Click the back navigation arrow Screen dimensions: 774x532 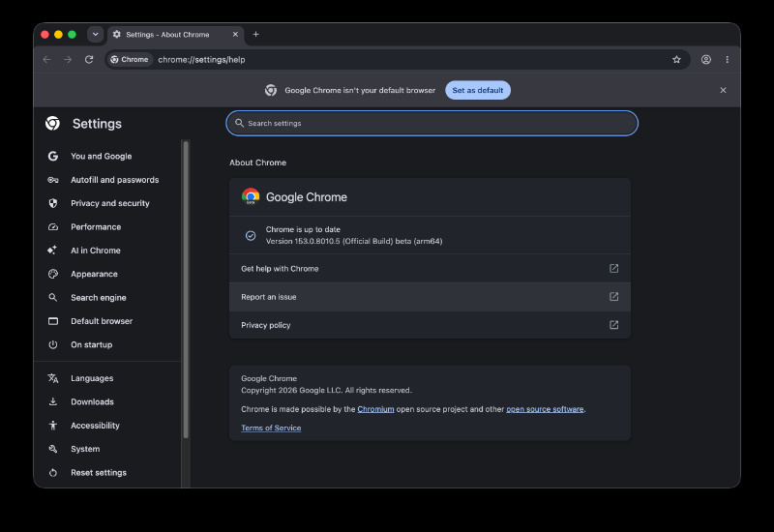(x=46, y=60)
